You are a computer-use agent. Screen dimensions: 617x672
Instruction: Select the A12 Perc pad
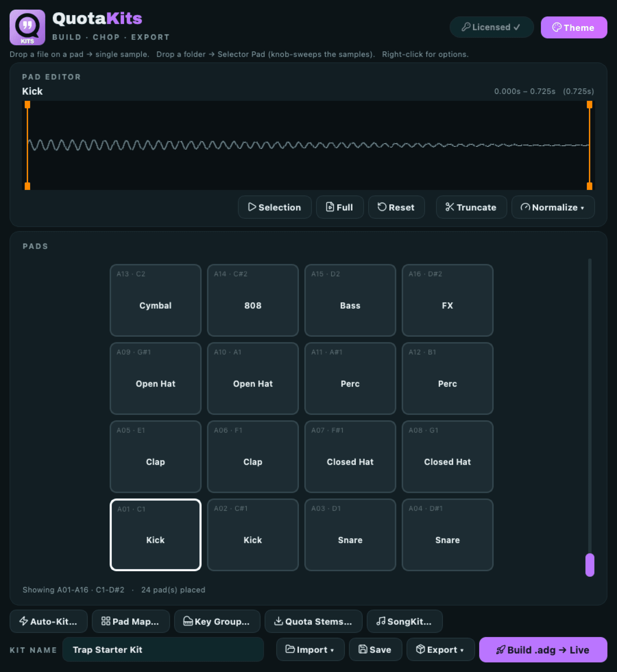pyautogui.click(x=448, y=379)
